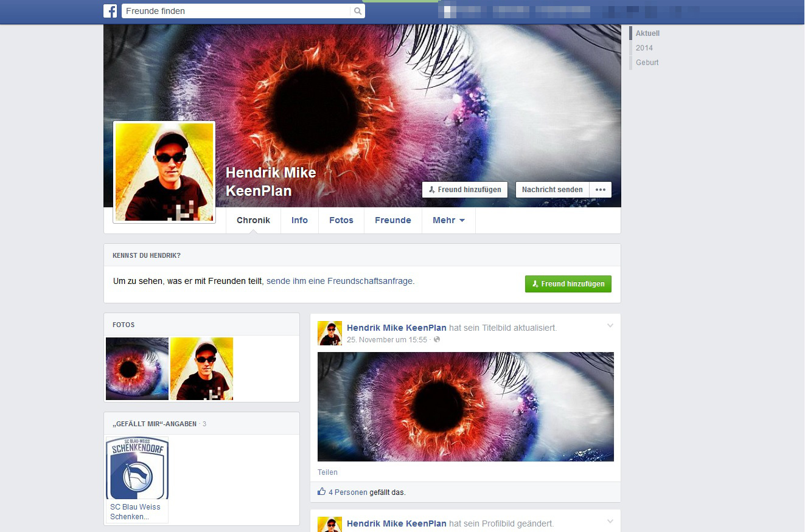Open the large profile picture

[164, 172]
